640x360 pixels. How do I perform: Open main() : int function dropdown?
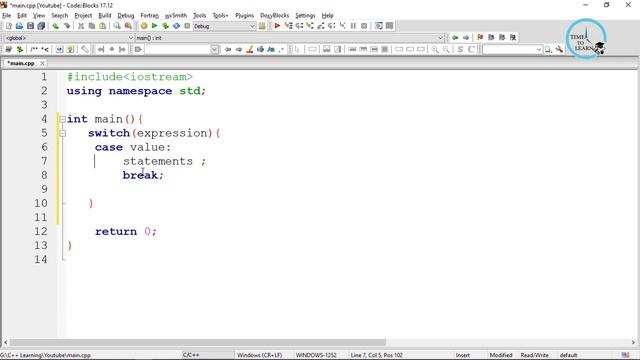pyautogui.click(x=289, y=38)
